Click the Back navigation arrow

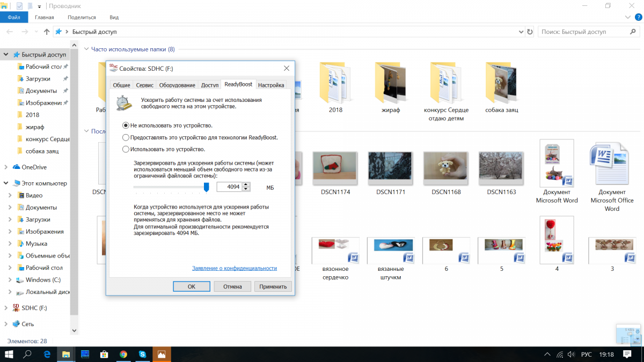pyautogui.click(x=9, y=32)
